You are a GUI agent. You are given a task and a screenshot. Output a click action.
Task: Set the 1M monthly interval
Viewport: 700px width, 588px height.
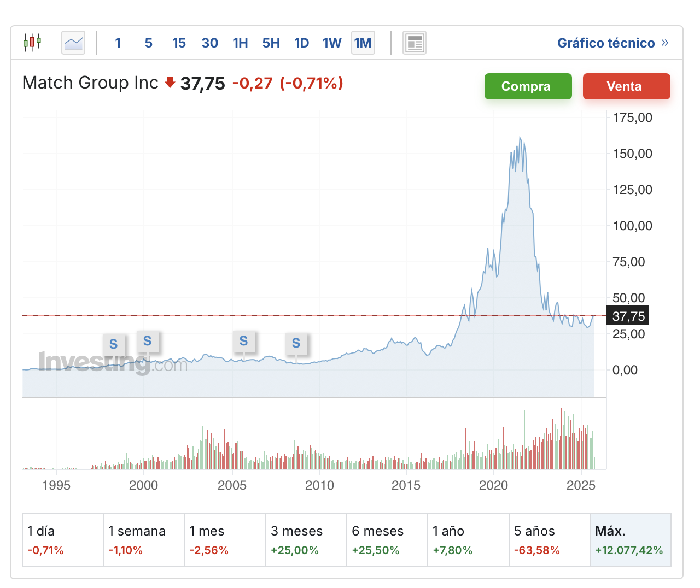click(363, 43)
